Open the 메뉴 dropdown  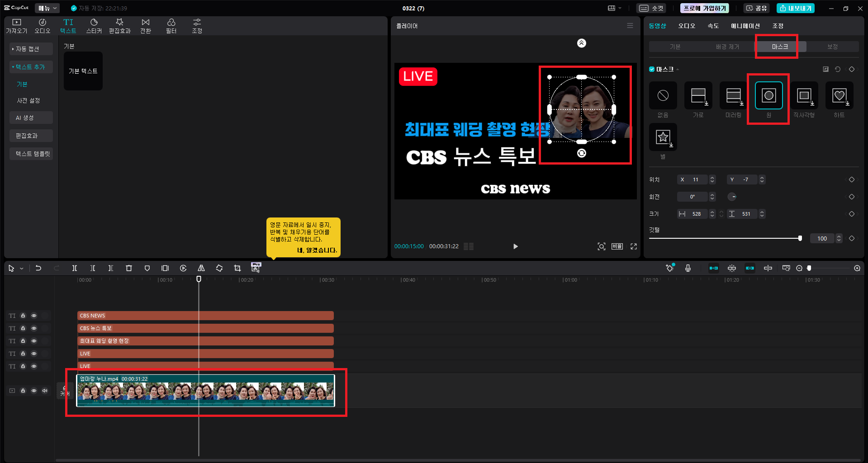click(x=47, y=8)
